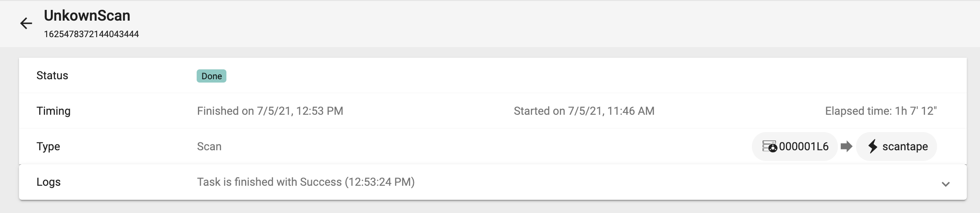Click the Done status badge

212,76
